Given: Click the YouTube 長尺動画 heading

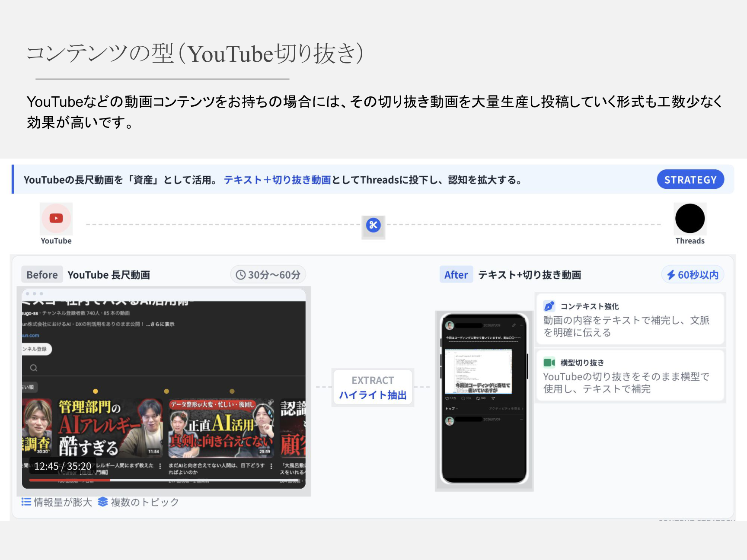Looking at the screenshot, I should pyautogui.click(x=109, y=275).
